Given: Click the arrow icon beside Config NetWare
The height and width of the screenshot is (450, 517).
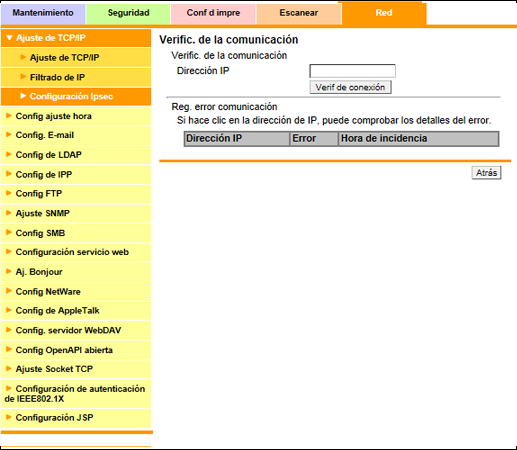Looking at the screenshot, I should (9, 291).
